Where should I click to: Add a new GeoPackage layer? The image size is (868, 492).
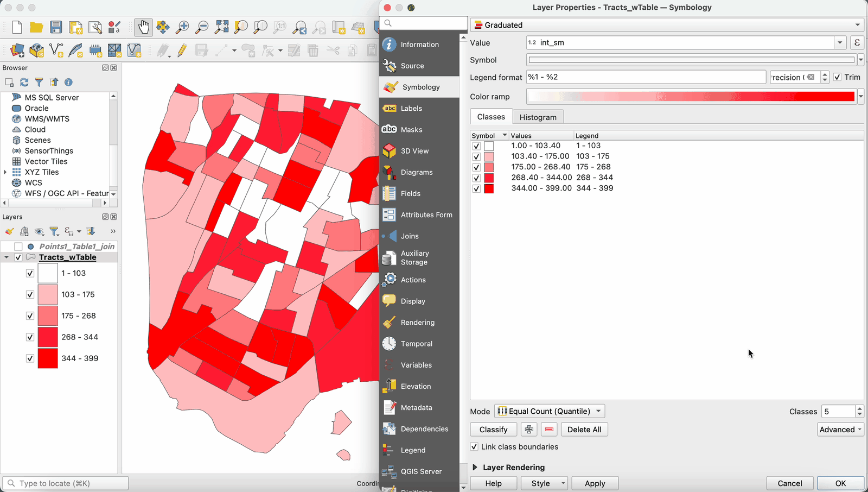[x=36, y=51]
